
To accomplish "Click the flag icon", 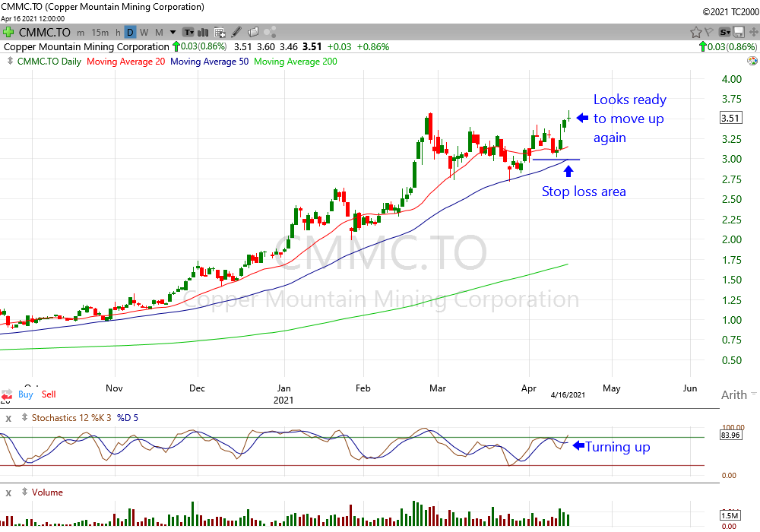I will [x=708, y=33].
